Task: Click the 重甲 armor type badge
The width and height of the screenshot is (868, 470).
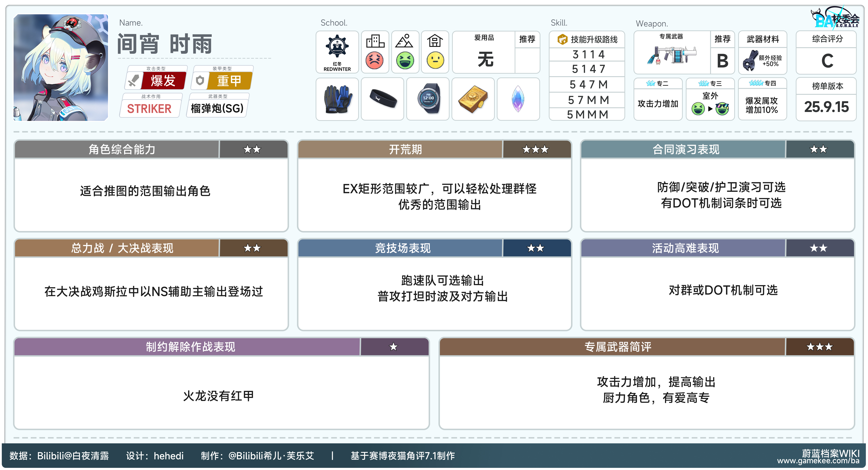Action: coord(229,81)
